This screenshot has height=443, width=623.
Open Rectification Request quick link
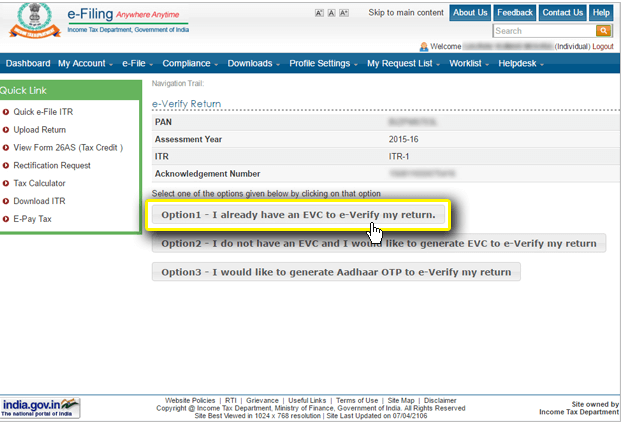[x=52, y=166]
